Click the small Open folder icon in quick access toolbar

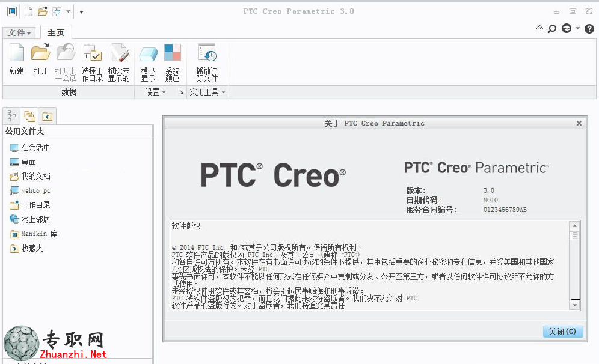(43, 11)
